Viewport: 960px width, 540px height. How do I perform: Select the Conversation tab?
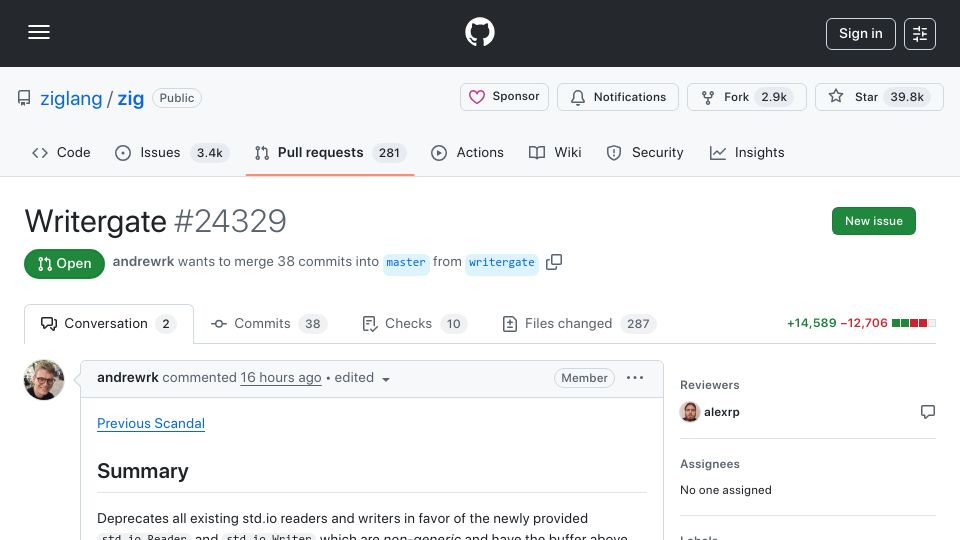pyautogui.click(x=109, y=324)
